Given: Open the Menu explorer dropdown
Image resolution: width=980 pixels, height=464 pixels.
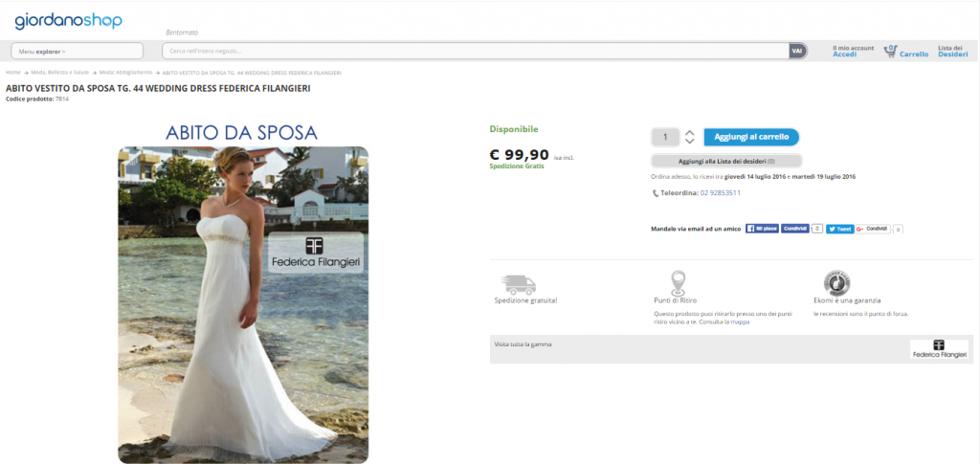Looking at the screenshot, I should coord(77,52).
